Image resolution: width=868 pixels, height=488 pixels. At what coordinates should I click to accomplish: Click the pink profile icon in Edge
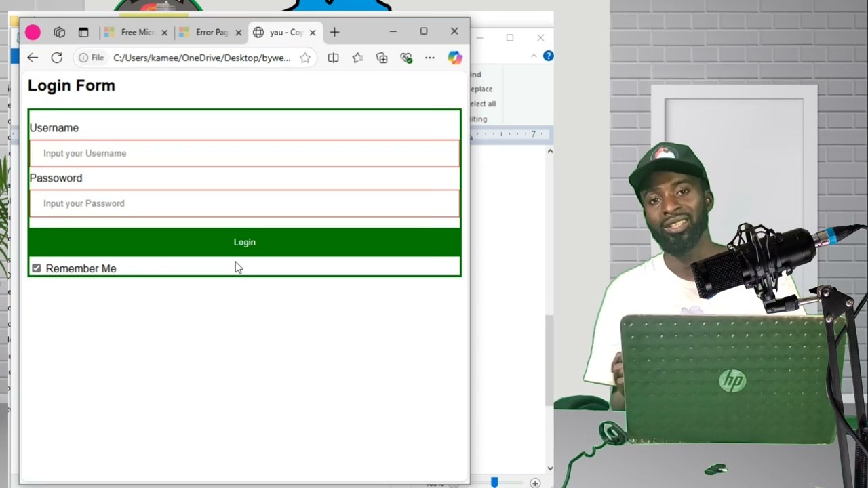33,32
